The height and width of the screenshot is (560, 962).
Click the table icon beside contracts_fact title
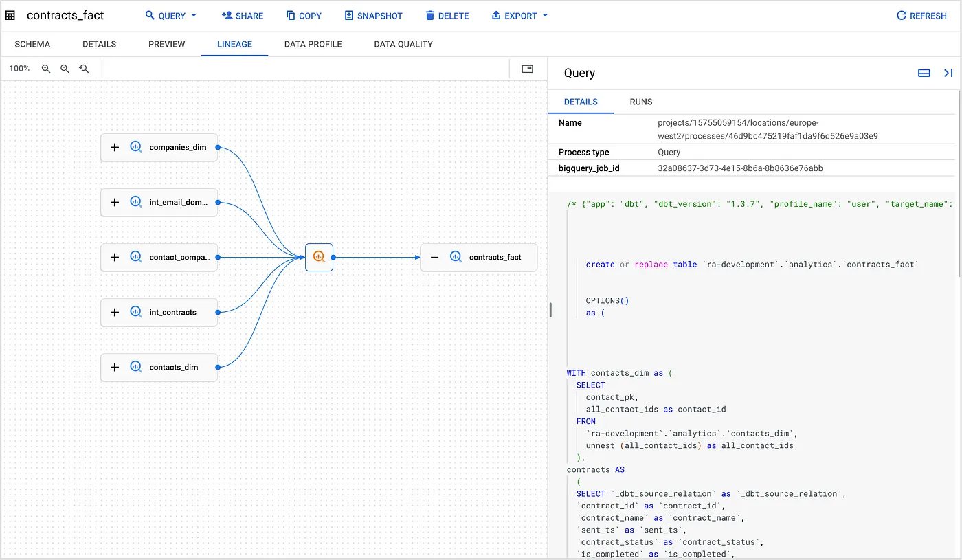tap(10, 15)
